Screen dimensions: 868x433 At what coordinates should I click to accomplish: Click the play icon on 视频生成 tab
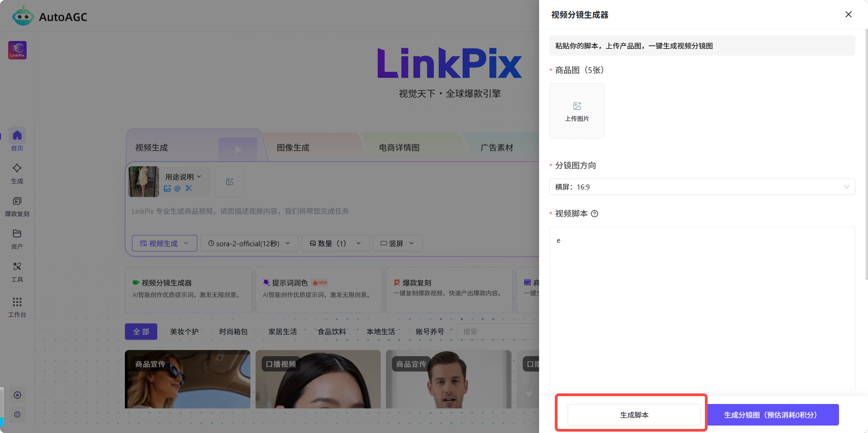coord(238,149)
